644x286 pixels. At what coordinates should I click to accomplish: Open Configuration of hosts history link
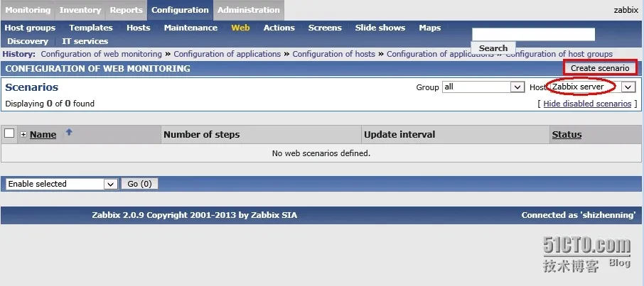[x=334, y=54]
